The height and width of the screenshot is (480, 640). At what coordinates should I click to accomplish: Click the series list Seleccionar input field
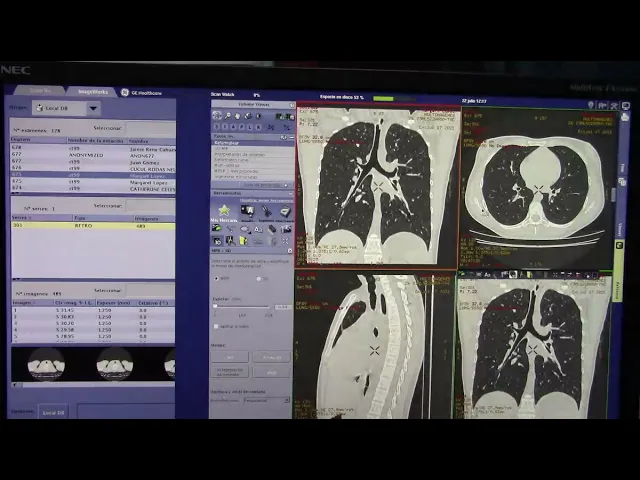pyautogui.click(x=151, y=206)
